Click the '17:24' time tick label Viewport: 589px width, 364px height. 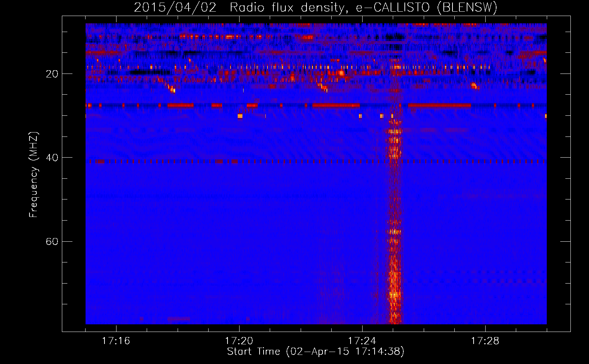tap(362, 341)
